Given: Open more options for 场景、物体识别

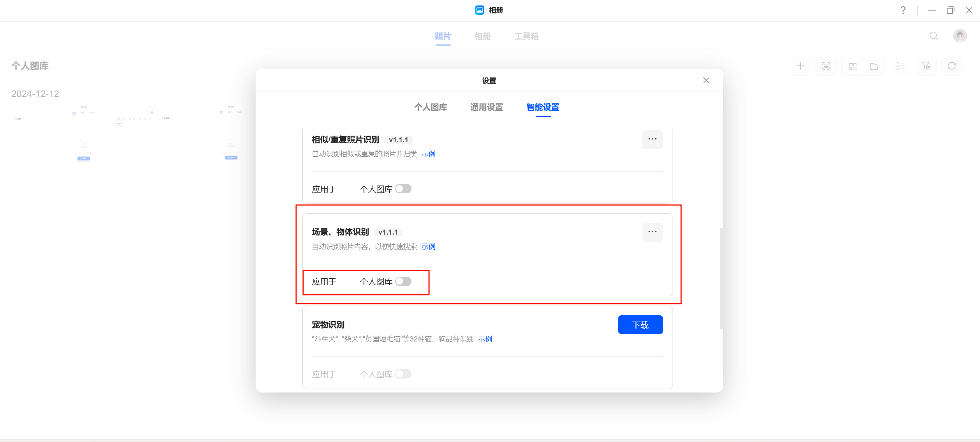Looking at the screenshot, I should point(652,232).
